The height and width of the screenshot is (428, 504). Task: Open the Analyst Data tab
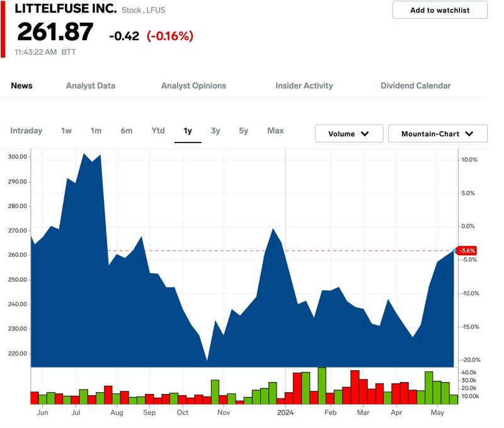[91, 86]
